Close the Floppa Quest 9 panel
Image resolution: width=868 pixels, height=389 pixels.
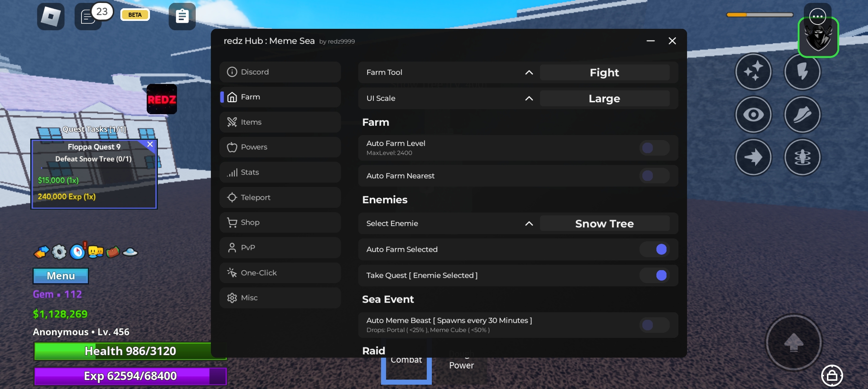pyautogui.click(x=150, y=144)
